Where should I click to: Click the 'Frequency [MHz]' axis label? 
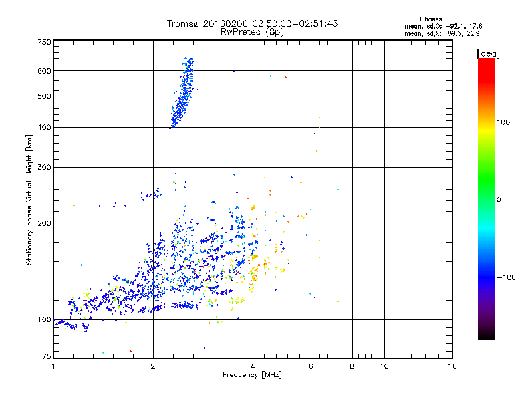(252, 375)
